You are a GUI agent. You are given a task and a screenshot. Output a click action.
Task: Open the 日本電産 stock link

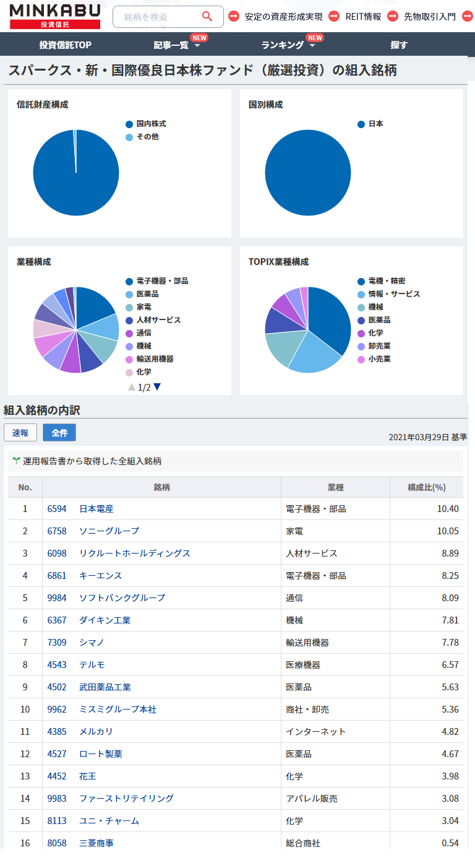coord(96,509)
